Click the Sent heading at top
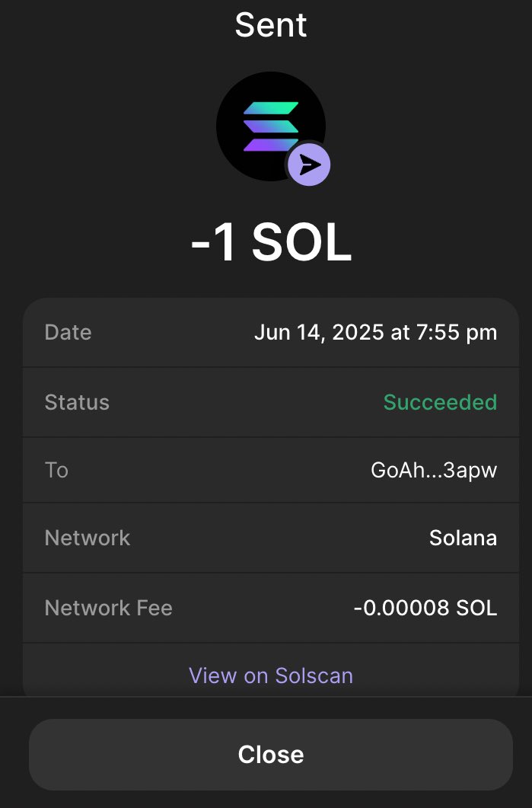Image resolution: width=532 pixels, height=808 pixels. click(x=271, y=24)
